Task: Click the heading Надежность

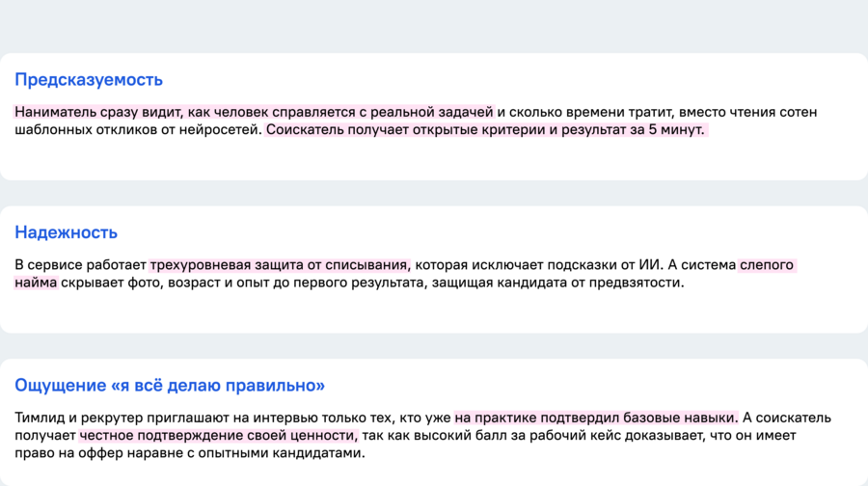Action: pyautogui.click(x=66, y=232)
